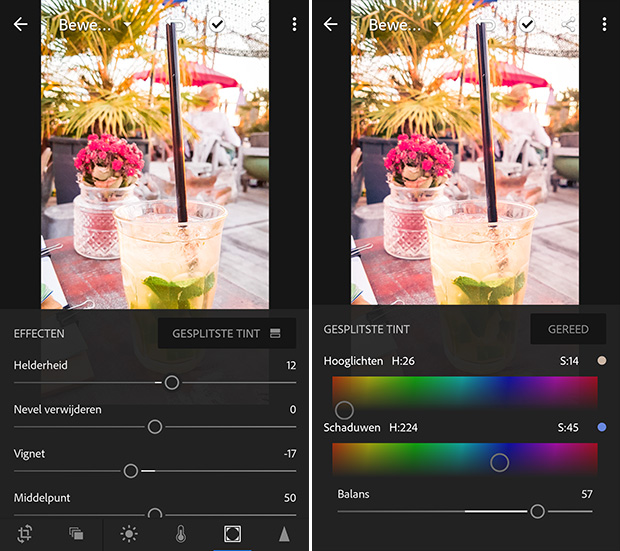The height and width of the screenshot is (551, 620).
Task: Pick hue on Hooglichten color gradient
Action: pos(465,392)
